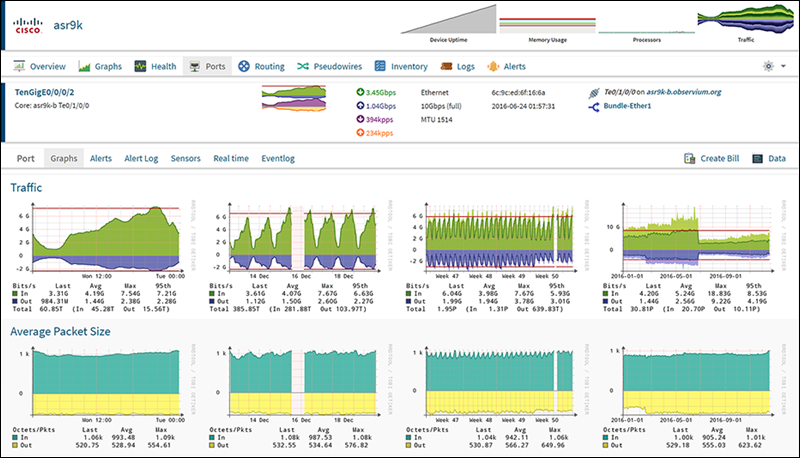Click the MAC address 6c:9c:ed:6f:16:6a
This screenshot has width=800, height=458.
point(518,93)
